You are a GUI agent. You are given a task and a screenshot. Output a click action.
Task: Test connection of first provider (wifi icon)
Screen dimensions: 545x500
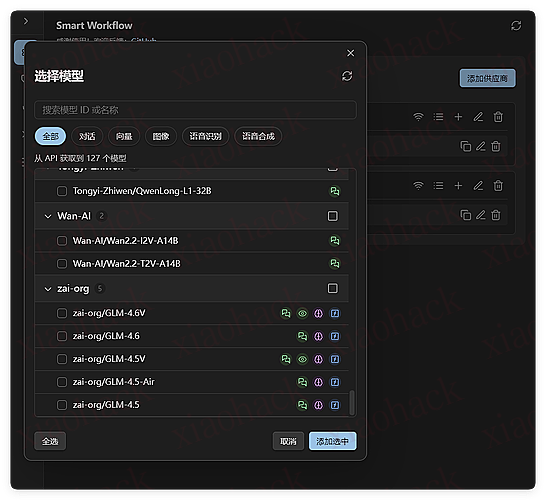tap(418, 117)
